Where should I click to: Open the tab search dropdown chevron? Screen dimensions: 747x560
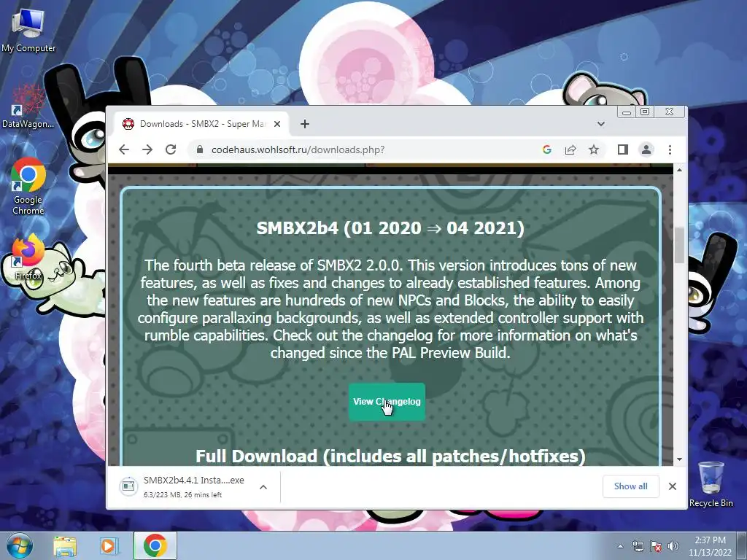coord(601,124)
